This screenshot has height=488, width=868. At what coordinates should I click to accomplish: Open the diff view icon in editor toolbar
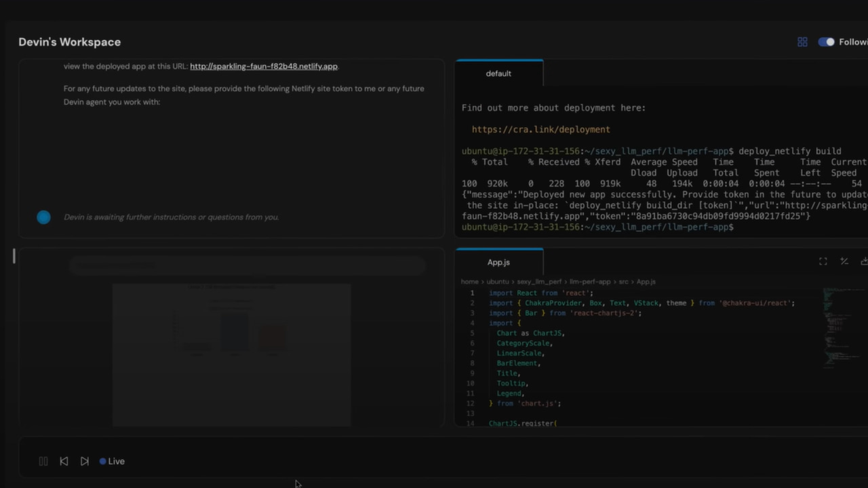click(844, 261)
